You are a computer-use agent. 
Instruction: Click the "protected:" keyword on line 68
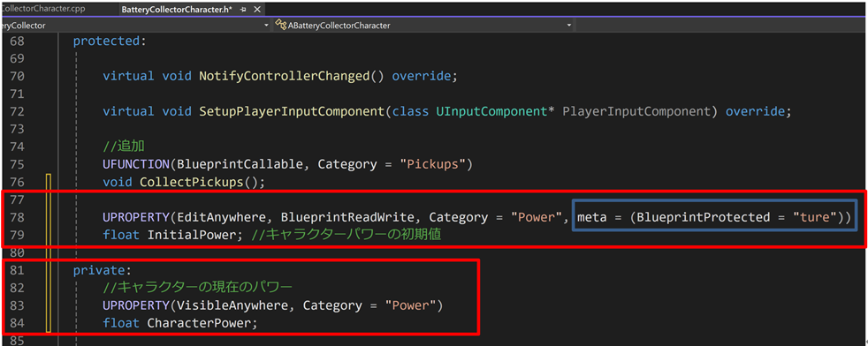(x=110, y=41)
